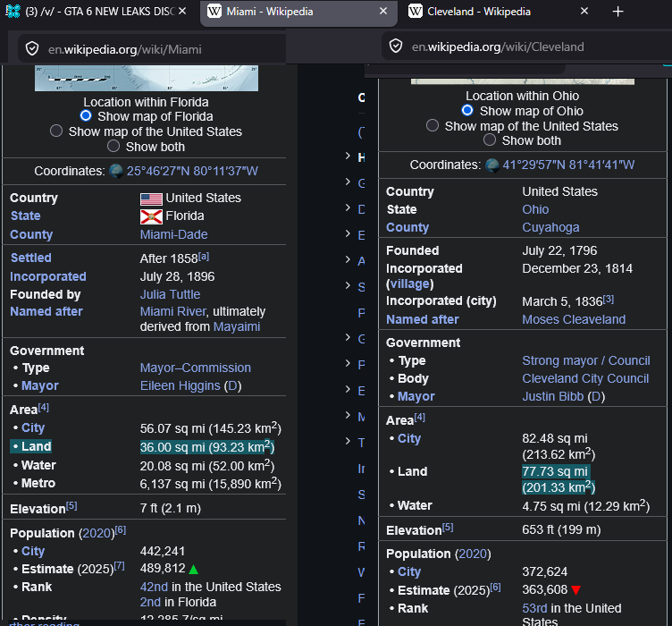Open the 'village' link under Incorporated
Viewport: 672px width, 626px height.
410,283
